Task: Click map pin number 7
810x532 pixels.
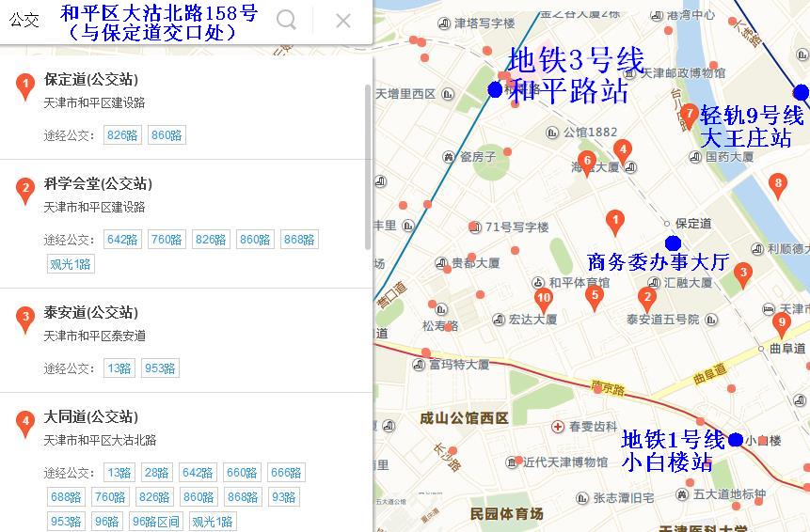Action: (690, 117)
